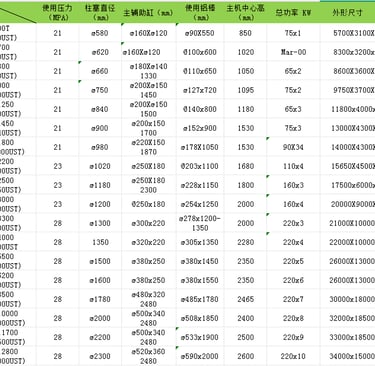Click the center height cell 1680
Screen dimensions: 375x366
[x=245, y=166]
